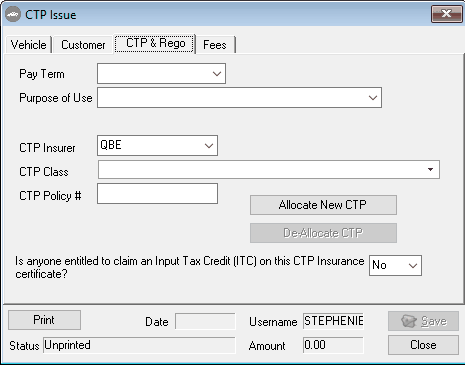
Task: Click the Date field
Action: coord(205,321)
